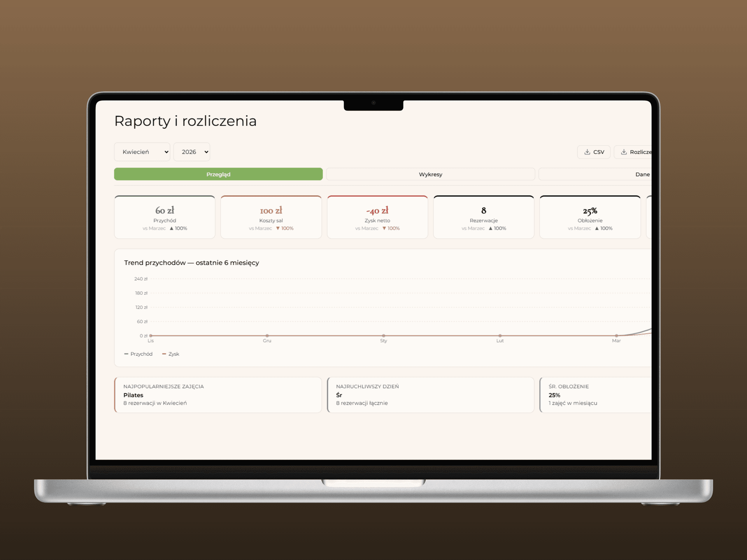This screenshot has height=560, width=747.
Task: Open the Kwiecień month dropdown
Action: pyautogui.click(x=142, y=152)
